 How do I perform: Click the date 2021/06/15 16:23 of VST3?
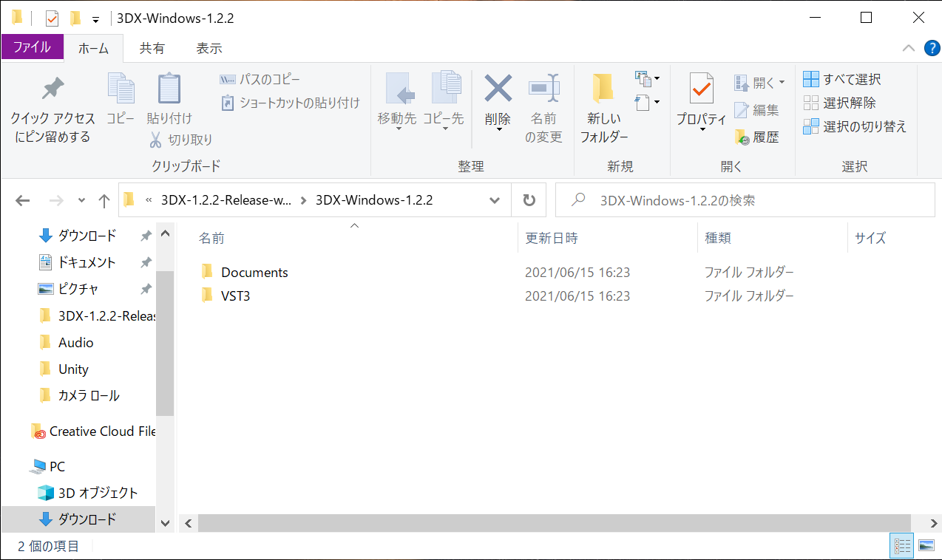pos(577,296)
